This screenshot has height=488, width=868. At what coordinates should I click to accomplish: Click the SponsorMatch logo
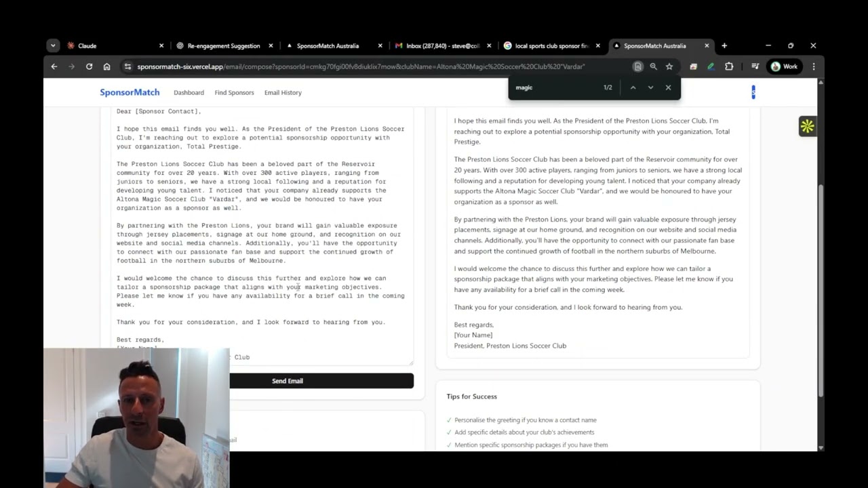click(130, 92)
